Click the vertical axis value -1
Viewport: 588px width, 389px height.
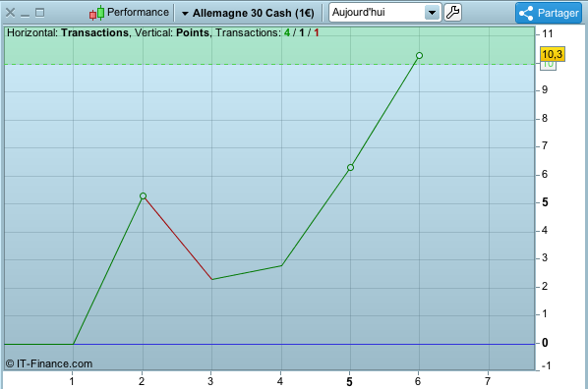click(x=546, y=365)
